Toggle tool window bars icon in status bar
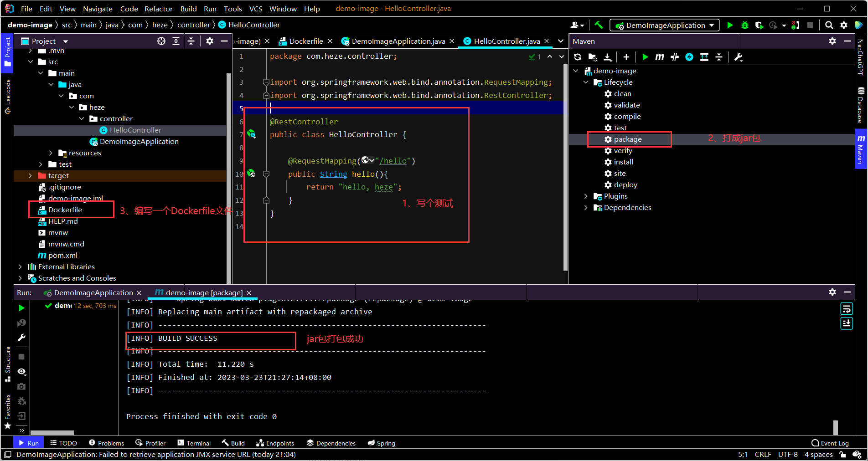The height and width of the screenshot is (461, 868). [x=8, y=454]
